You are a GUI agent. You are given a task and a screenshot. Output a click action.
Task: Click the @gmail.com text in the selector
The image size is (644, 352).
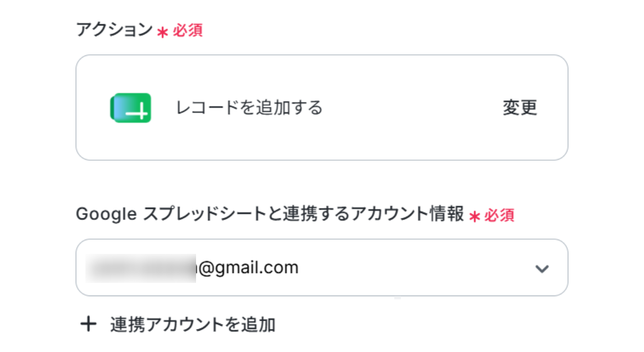[248, 268]
